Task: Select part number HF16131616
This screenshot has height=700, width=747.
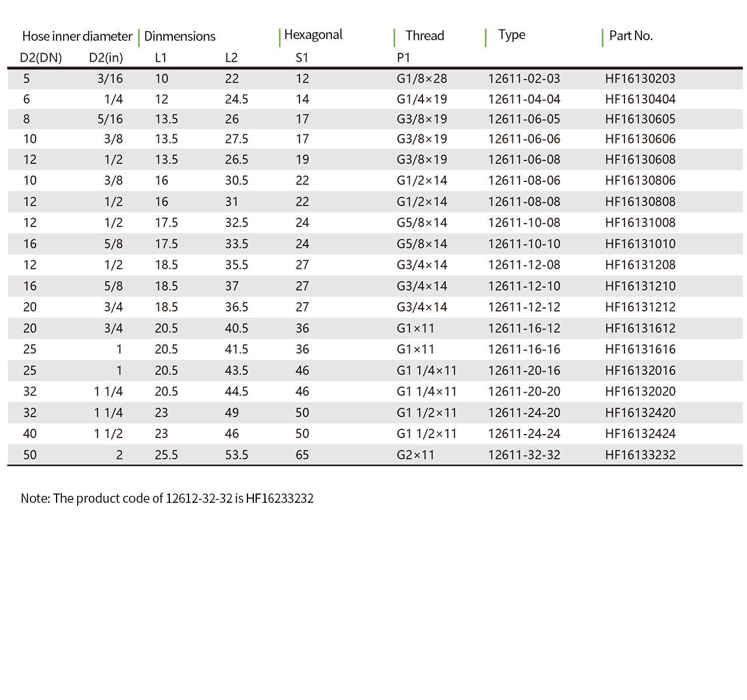Action: (x=640, y=349)
